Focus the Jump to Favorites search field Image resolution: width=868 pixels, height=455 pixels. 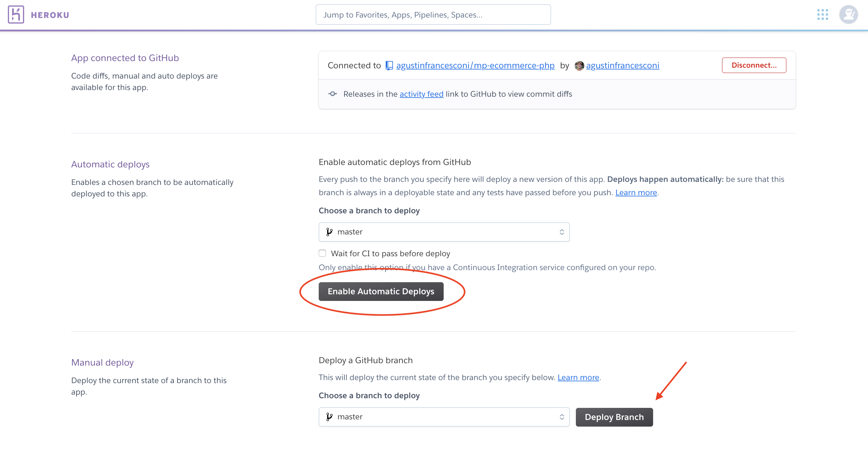pos(433,15)
